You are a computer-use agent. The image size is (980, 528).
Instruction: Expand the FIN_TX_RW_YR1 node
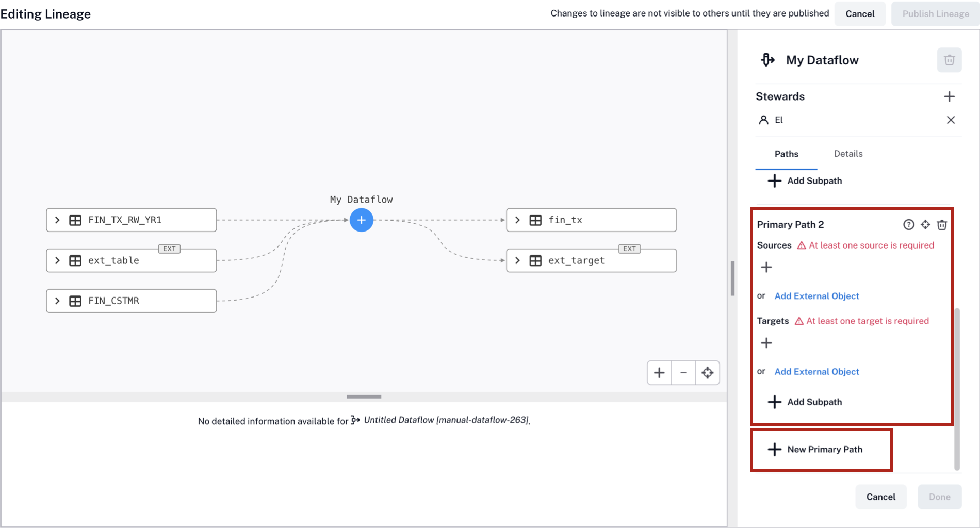tap(57, 220)
